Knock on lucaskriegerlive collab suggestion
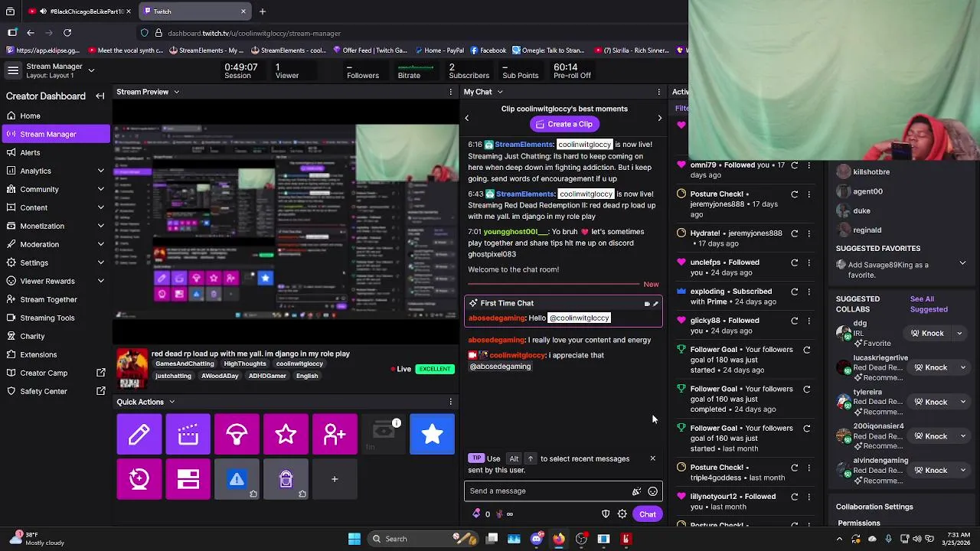 pyautogui.click(x=931, y=367)
